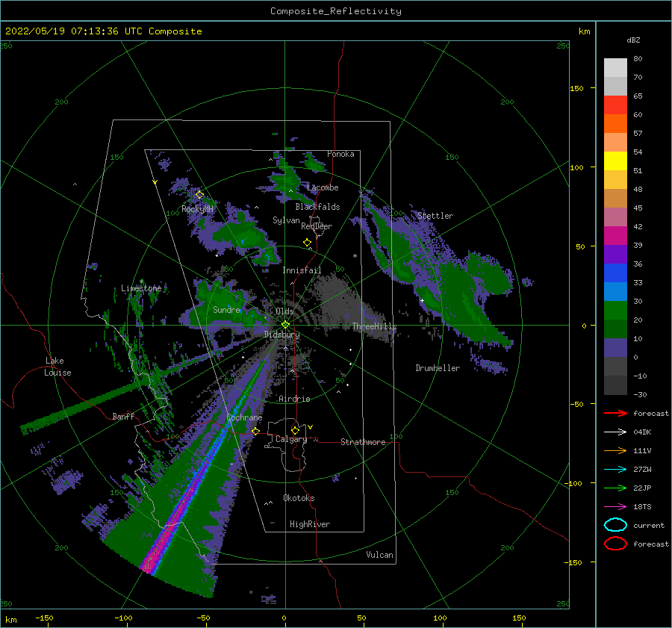The height and width of the screenshot is (628, 672).
Task: Click the Blackfalds city label
Action: coord(317,207)
